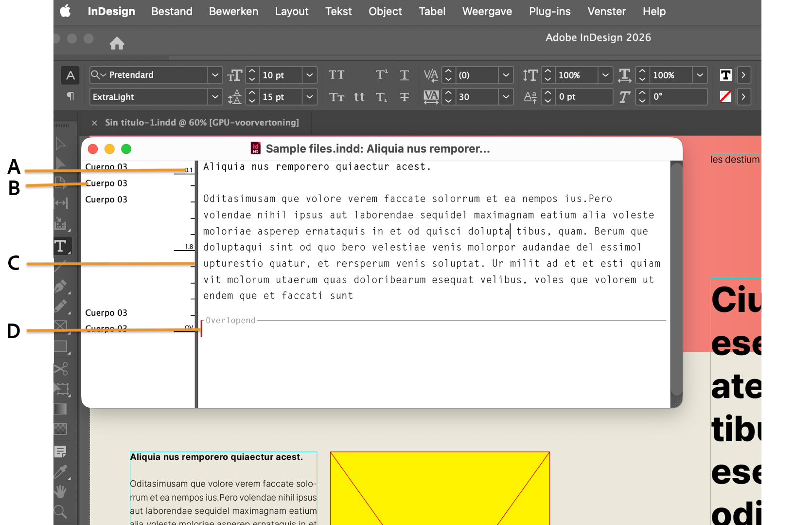The image size is (812, 525).
Task: Open the Plug-ins menu
Action: pyautogui.click(x=549, y=11)
